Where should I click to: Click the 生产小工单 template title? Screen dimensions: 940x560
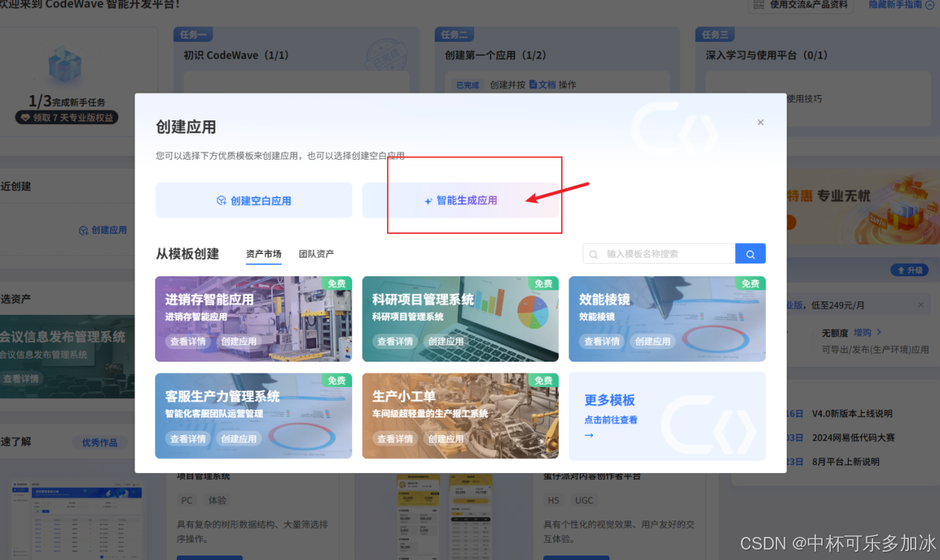point(404,397)
